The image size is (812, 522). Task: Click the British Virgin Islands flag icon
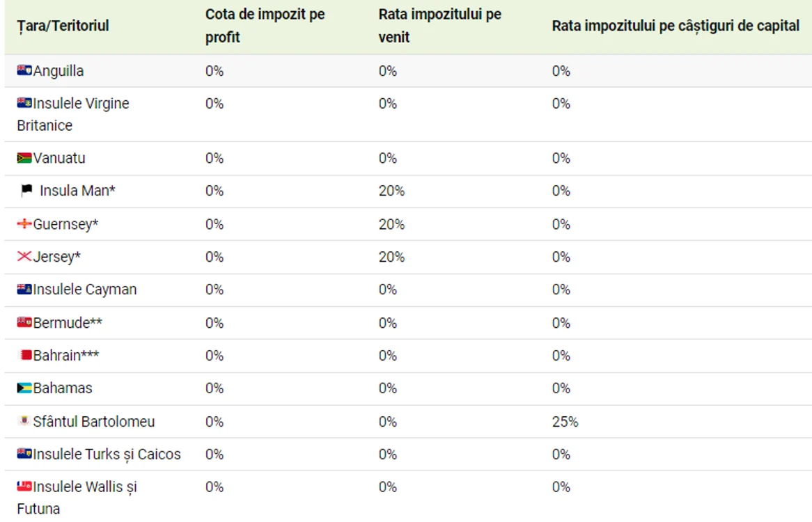(24, 102)
